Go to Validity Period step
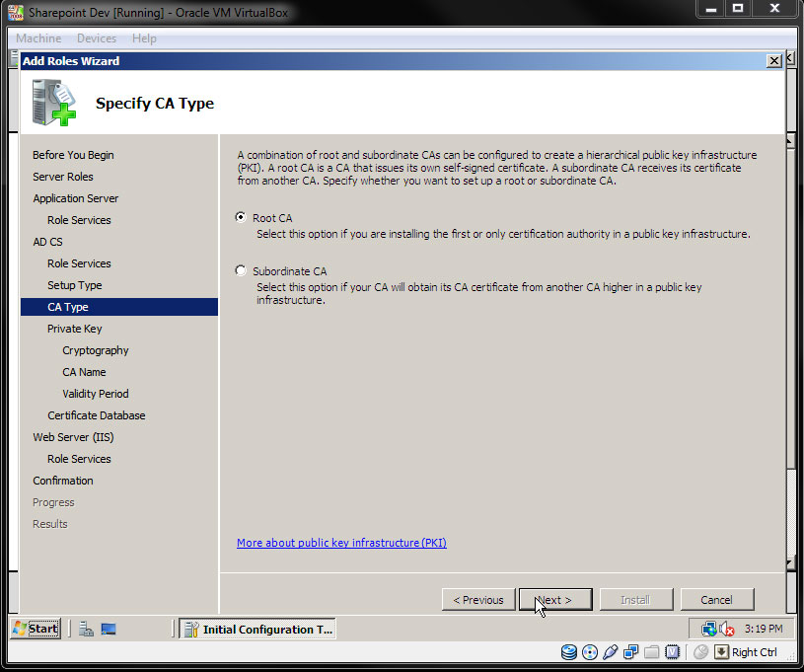 [x=96, y=394]
